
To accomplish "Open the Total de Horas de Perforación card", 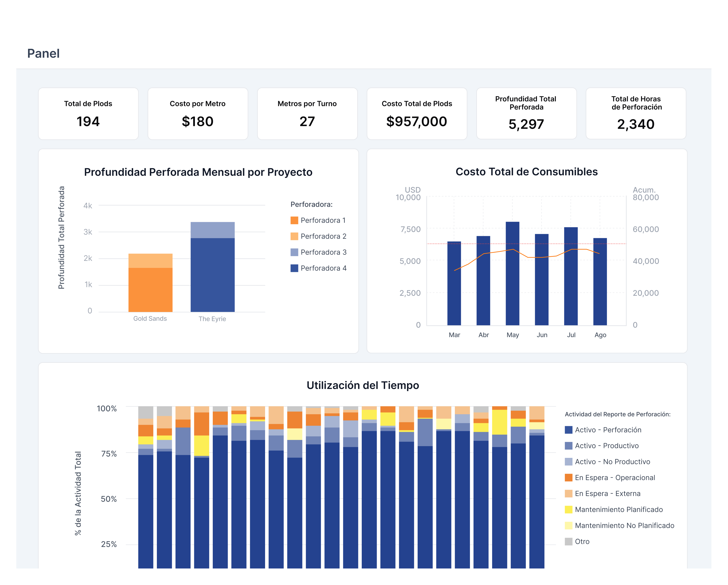I will pyautogui.click(x=636, y=114).
